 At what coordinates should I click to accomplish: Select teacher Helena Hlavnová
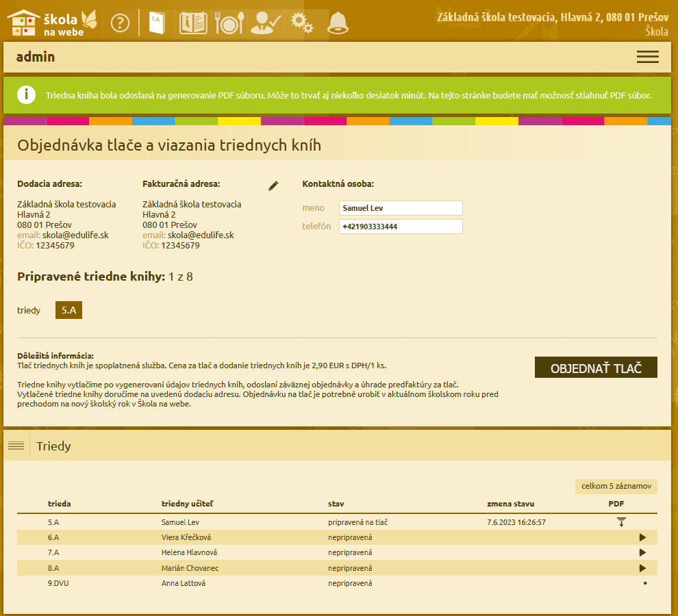(x=190, y=552)
